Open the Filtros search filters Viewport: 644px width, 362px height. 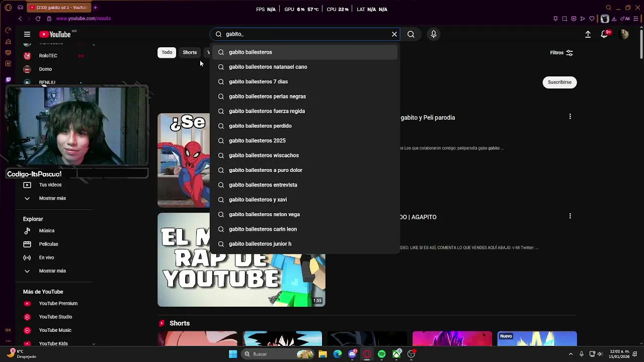[x=561, y=53]
